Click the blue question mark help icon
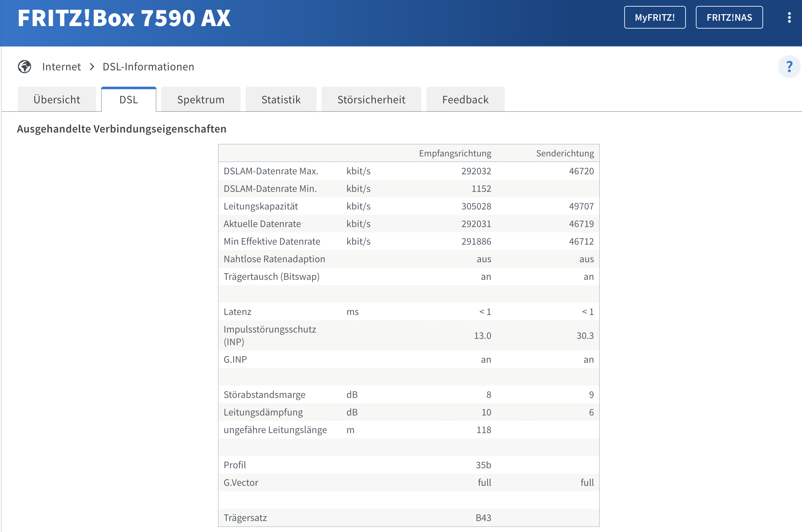The image size is (802, 532). pyautogui.click(x=789, y=67)
